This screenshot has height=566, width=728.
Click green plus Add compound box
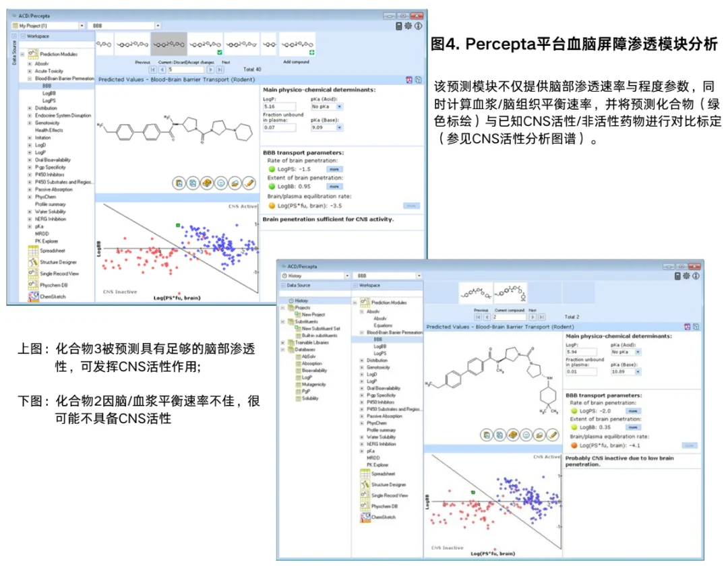tap(312, 53)
